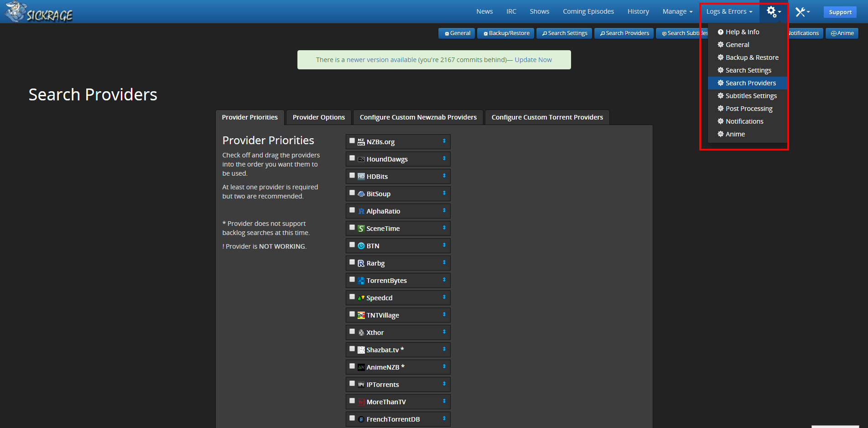Select Notifications in dropdown menu

pos(747,121)
